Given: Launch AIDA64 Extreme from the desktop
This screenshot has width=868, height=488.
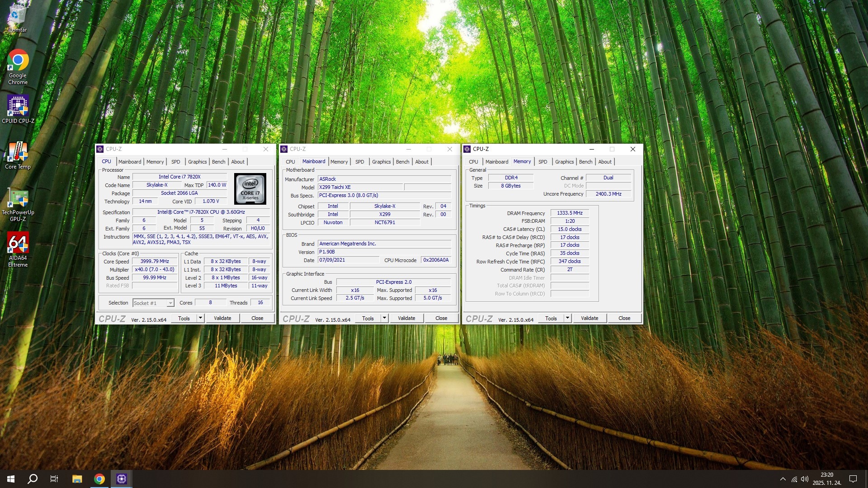Looking at the screenshot, I should click(x=18, y=244).
